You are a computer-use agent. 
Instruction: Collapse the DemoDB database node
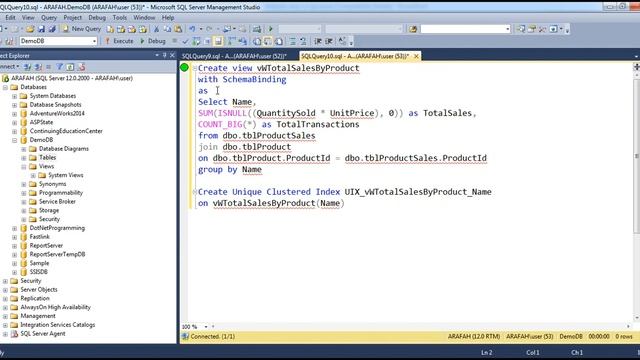(14, 140)
